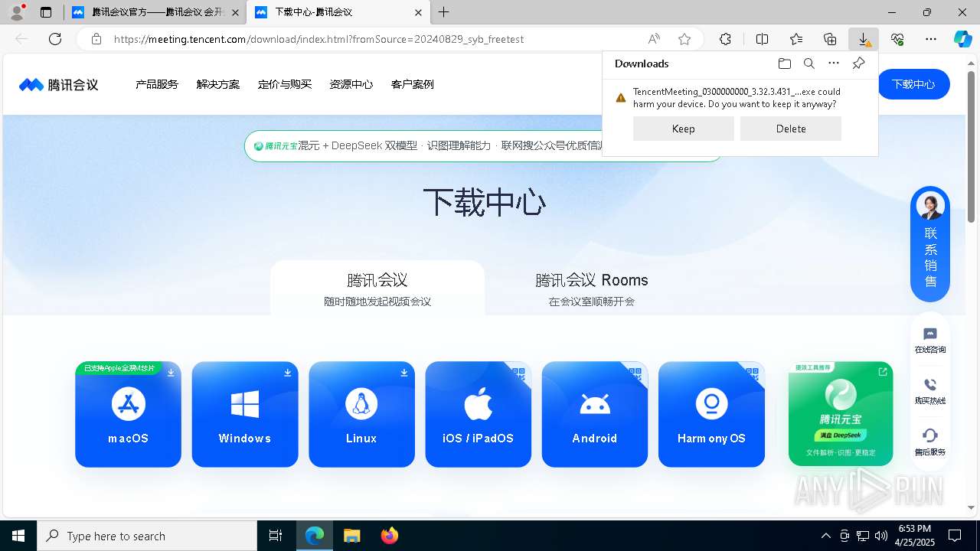Select the 腾讯会议 product tab

[x=377, y=289]
